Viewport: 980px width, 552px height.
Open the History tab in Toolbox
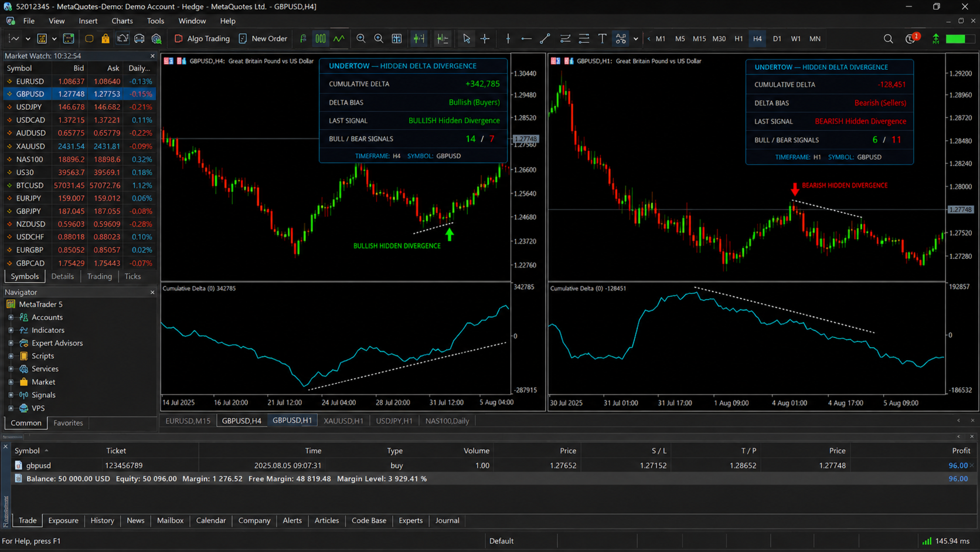point(102,520)
